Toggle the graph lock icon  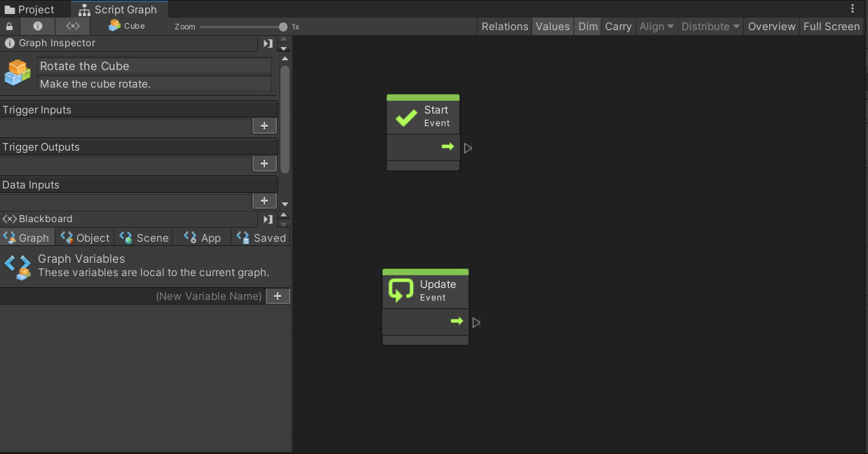pyautogui.click(x=9, y=27)
